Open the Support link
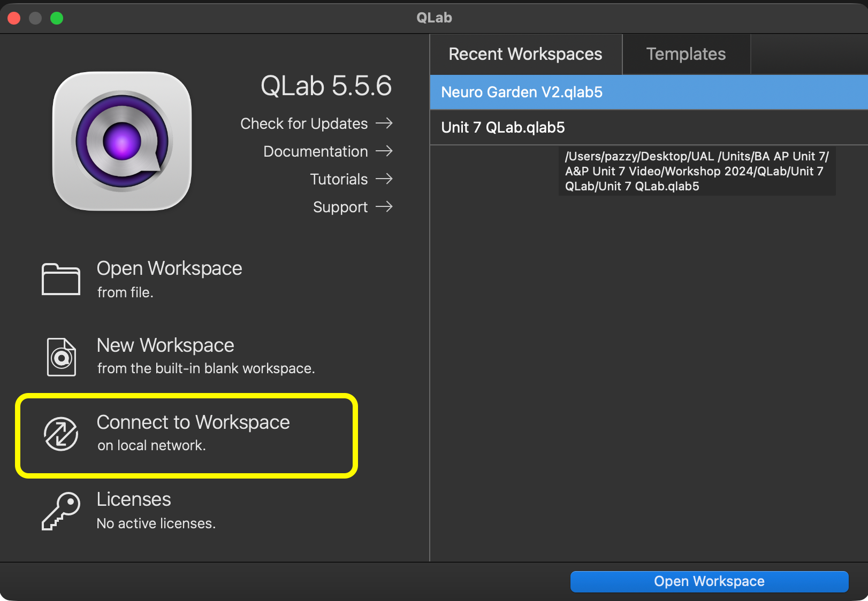The height and width of the screenshot is (601, 868). point(340,207)
